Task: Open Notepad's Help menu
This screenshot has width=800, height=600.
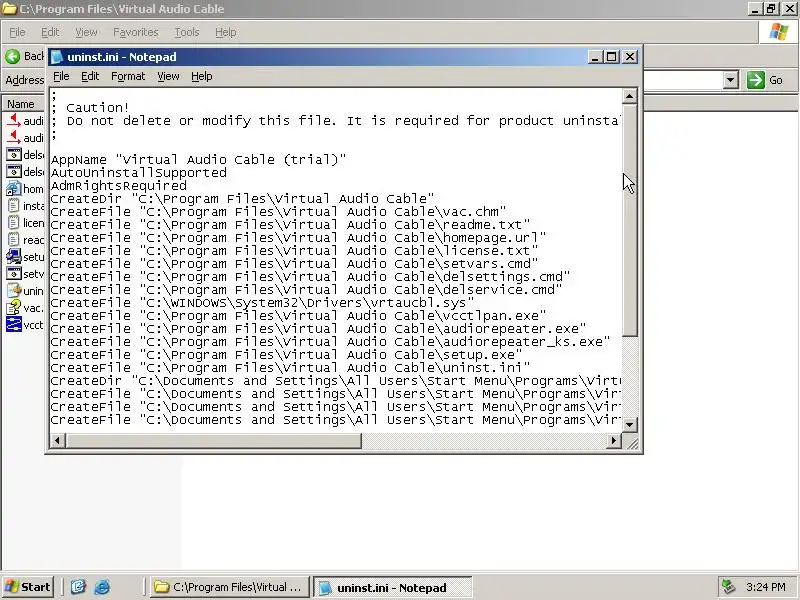Action: click(x=202, y=77)
